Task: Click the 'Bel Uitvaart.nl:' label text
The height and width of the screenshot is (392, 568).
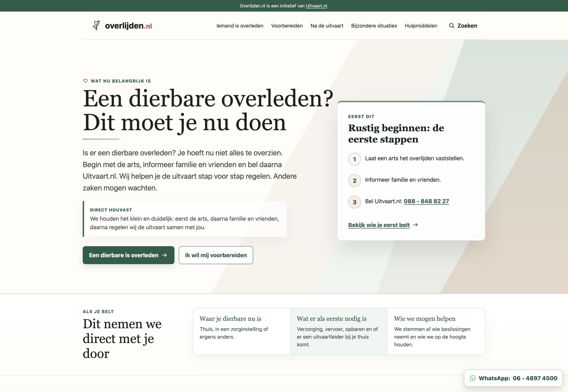Action: point(383,201)
